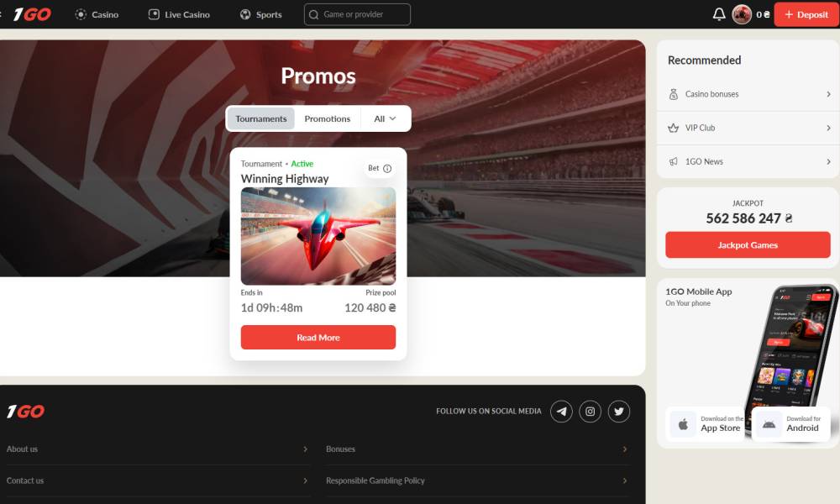840x504 pixels.
Task: Open Casino bonuses recommended item
Action: pyautogui.click(x=748, y=94)
